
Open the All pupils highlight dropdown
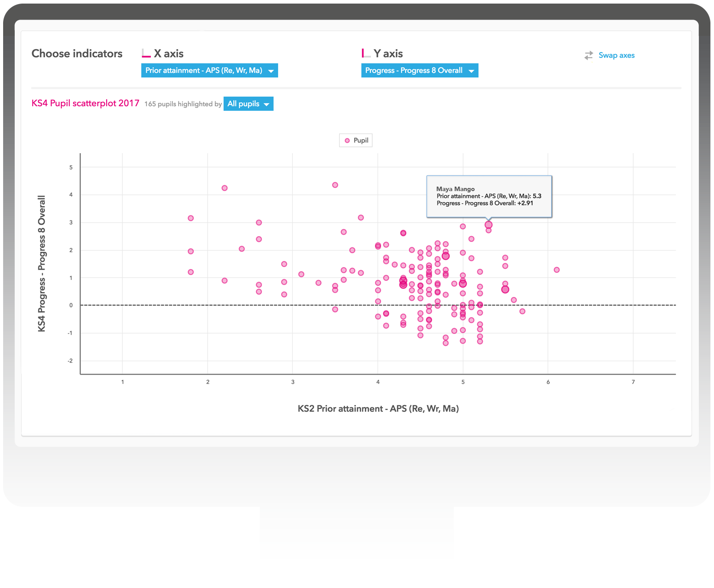coord(248,104)
